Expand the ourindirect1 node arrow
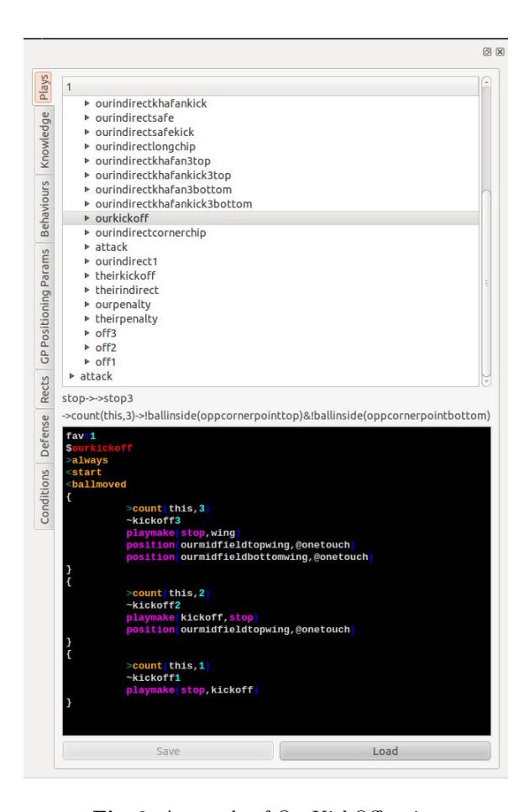The image size is (524, 812). pyautogui.click(x=87, y=261)
